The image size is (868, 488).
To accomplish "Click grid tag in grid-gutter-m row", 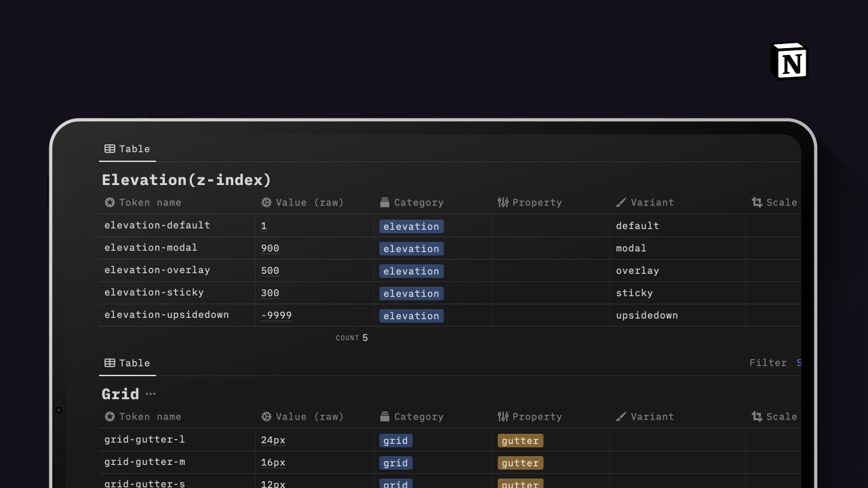I will click(396, 463).
